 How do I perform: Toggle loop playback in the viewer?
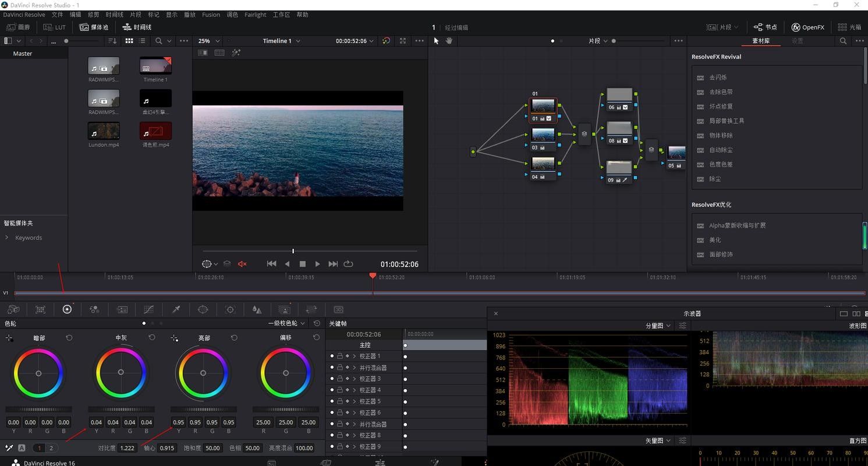[348, 264]
